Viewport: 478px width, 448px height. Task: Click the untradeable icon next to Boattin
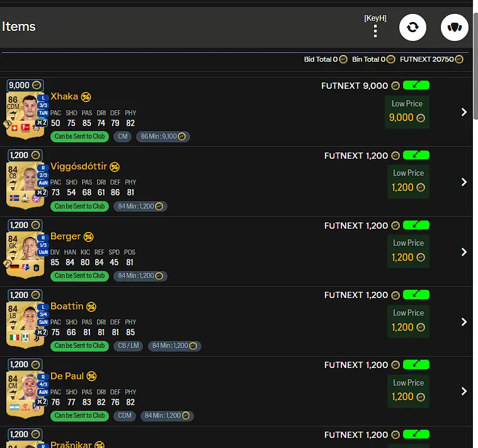coord(91,307)
